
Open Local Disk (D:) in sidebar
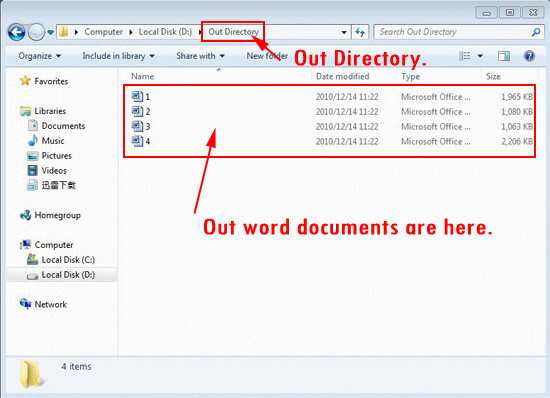(68, 275)
